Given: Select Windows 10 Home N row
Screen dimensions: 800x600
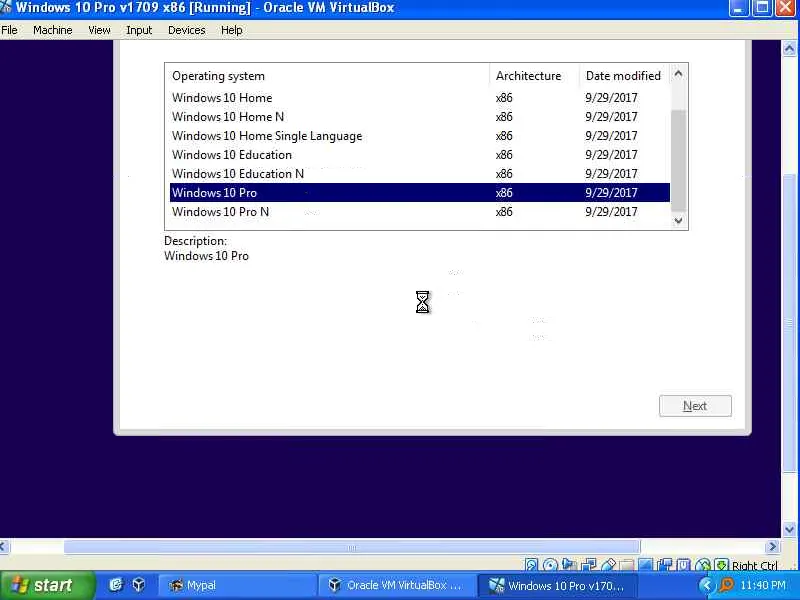Looking at the screenshot, I should (419, 116).
